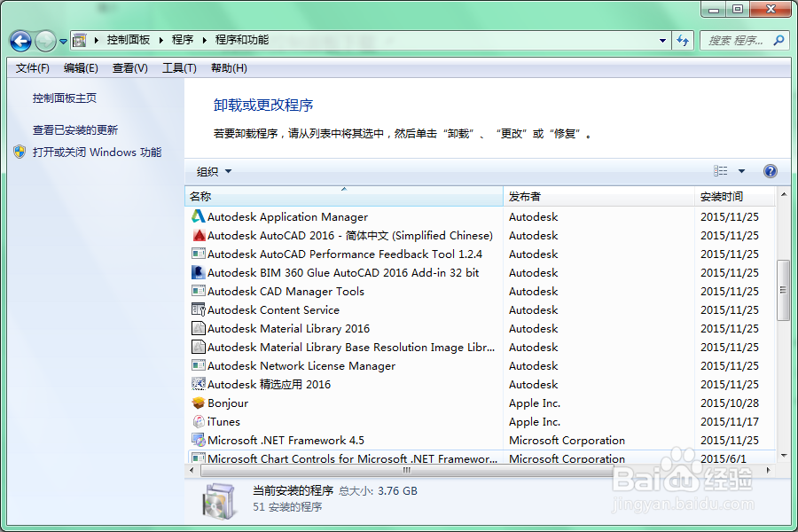
Task: Click the forward navigation arrow button
Action: [x=45, y=42]
